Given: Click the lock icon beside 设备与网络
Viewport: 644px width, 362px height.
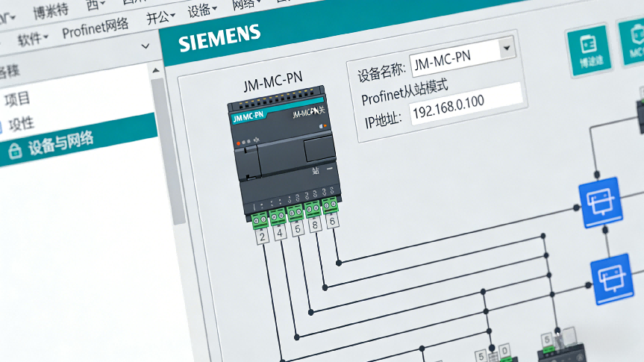Looking at the screenshot, I should [15, 151].
